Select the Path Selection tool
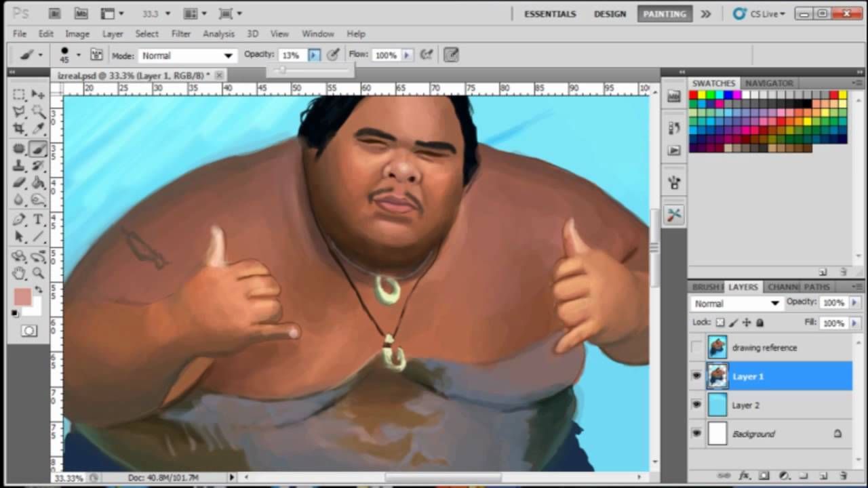 click(x=19, y=237)
